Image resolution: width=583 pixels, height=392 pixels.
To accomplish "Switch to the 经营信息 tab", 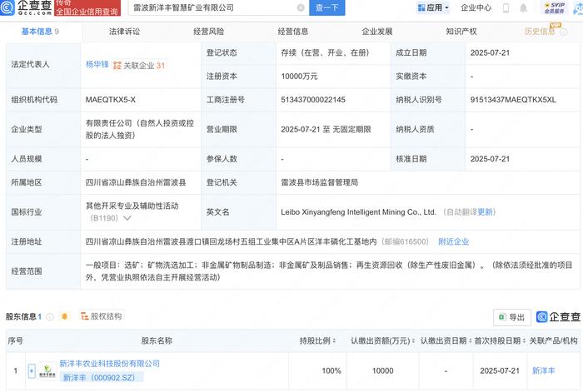I will click(293, 32).
